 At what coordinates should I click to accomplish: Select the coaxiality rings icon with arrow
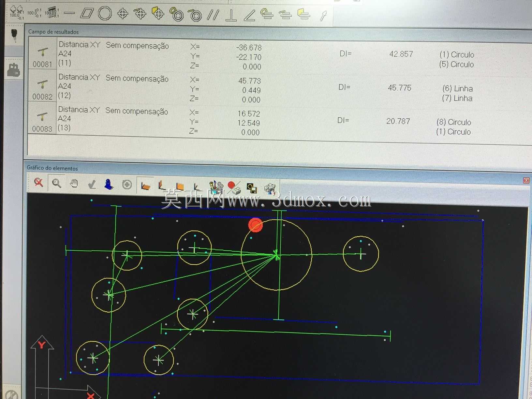pos(195,15)
